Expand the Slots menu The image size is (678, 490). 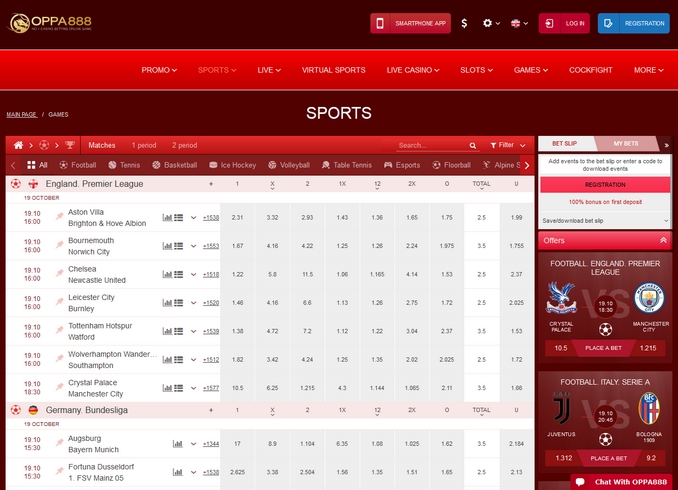click(x=476, y=70)
